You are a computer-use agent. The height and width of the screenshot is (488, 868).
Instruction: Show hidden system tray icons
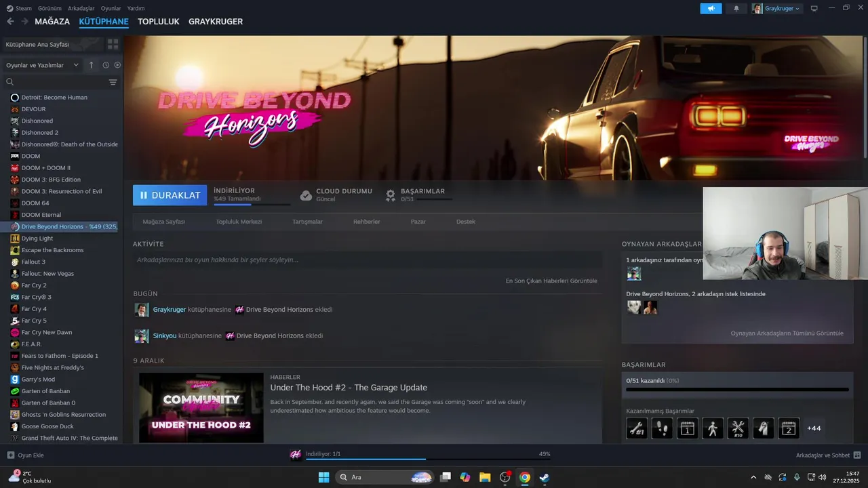[x=753, y=477]
